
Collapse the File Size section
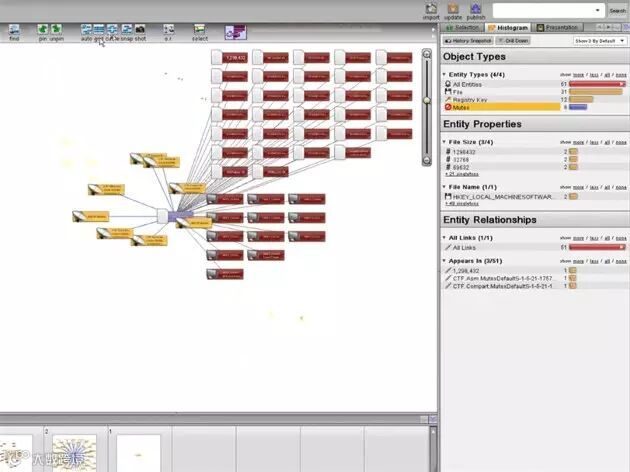coord(444,142)
